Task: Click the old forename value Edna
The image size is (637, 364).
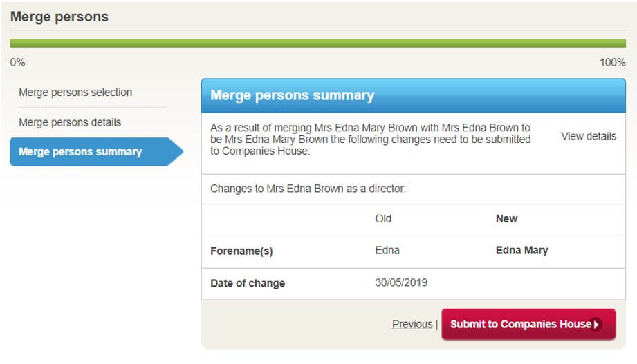Action: pyautogui.click(x=387, y=250)
